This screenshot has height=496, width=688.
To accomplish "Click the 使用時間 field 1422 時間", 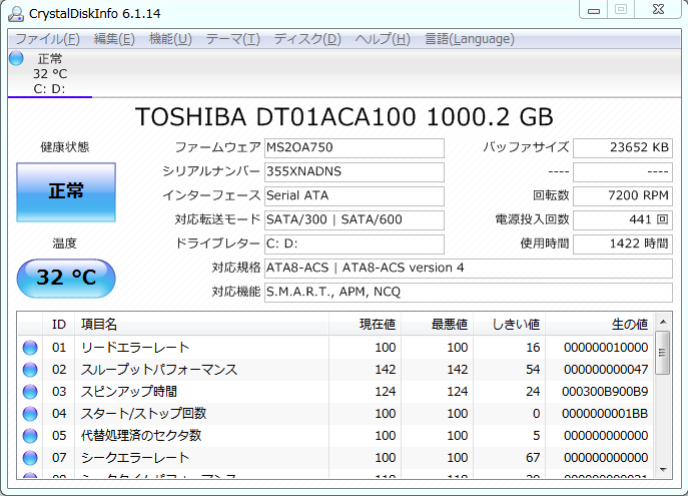I will 623,244.
